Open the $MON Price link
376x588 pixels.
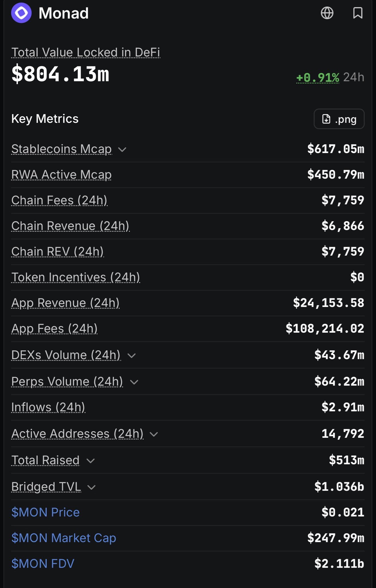click(x=45, y=512)
